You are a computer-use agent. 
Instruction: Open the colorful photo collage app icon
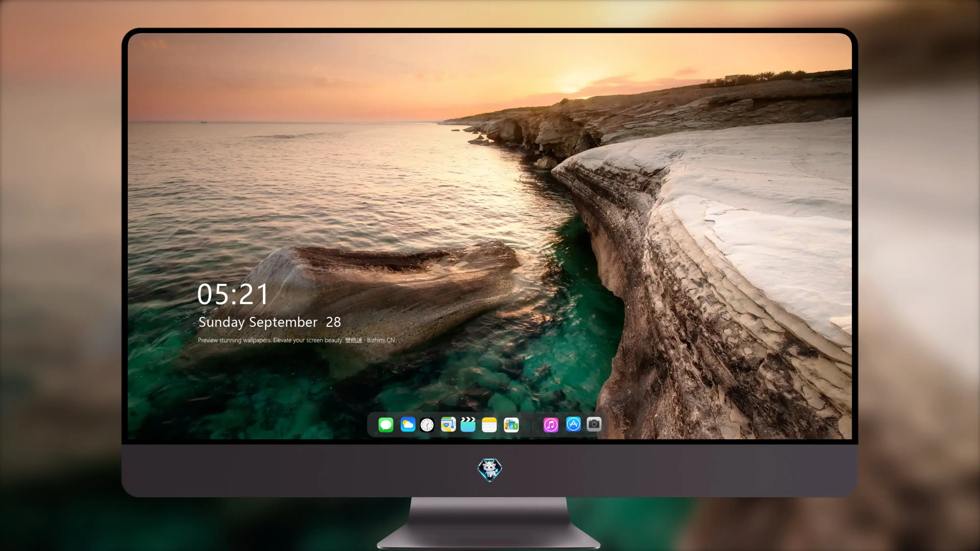click(511, 425)
